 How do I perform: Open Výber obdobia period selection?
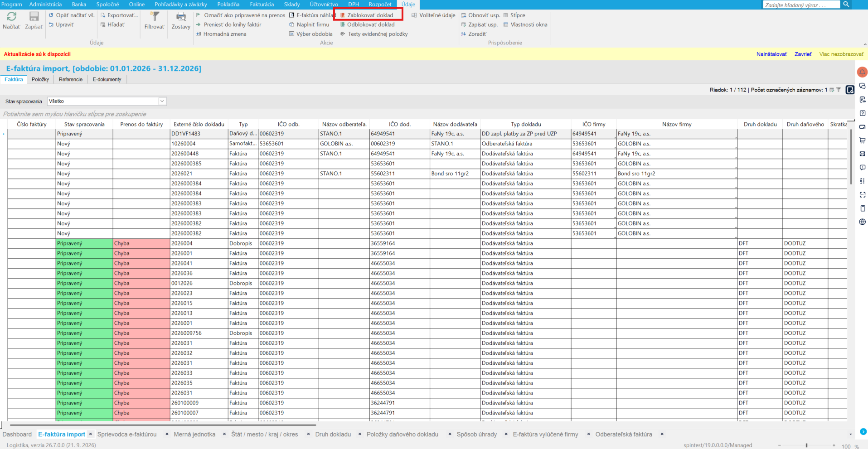click(311, 34)
